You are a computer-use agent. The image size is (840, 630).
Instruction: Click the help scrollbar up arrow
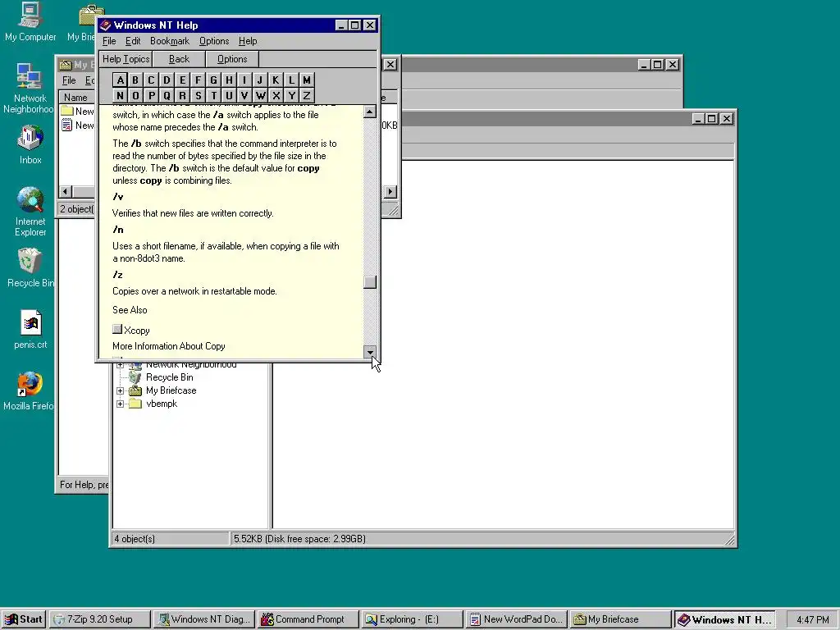370,112
